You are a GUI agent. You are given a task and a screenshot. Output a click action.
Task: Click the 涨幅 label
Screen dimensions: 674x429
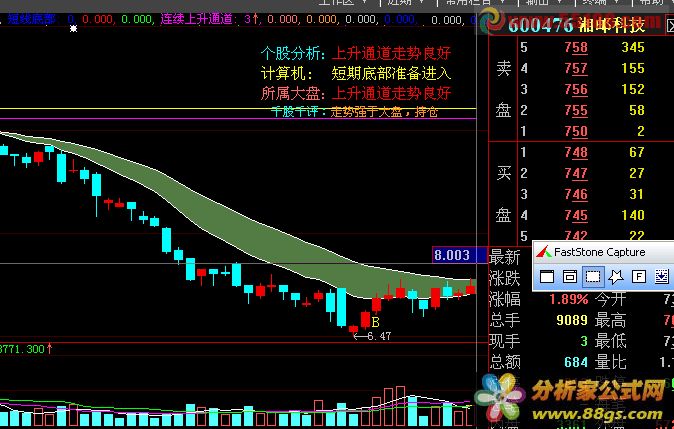pyautogui.click(x=505, y=299)
